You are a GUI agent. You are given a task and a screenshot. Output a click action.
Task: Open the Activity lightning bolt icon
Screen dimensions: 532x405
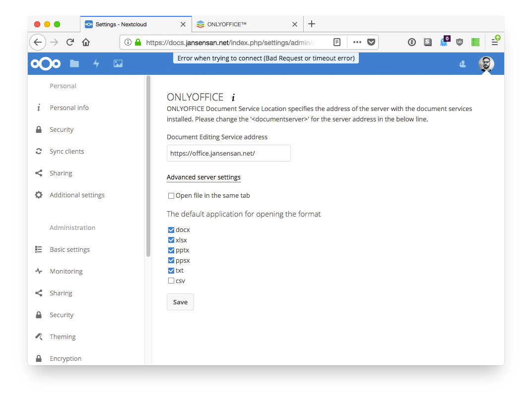click(x=96, y=63)
